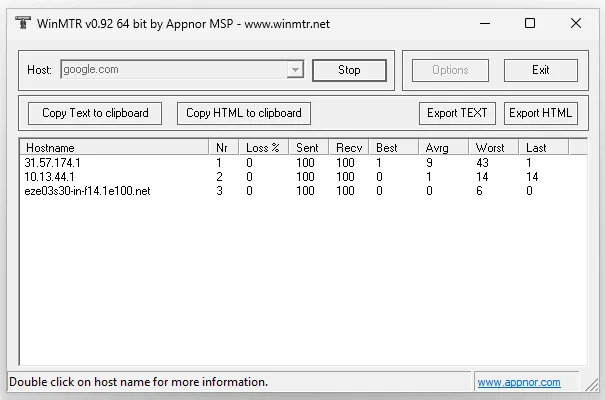Open the www.appnor.com link

click(519, 382)
